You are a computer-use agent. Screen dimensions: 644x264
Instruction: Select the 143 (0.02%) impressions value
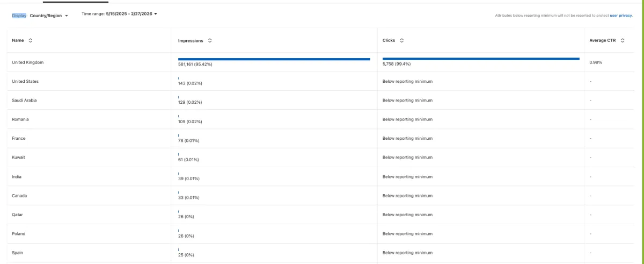coord(190,83)
